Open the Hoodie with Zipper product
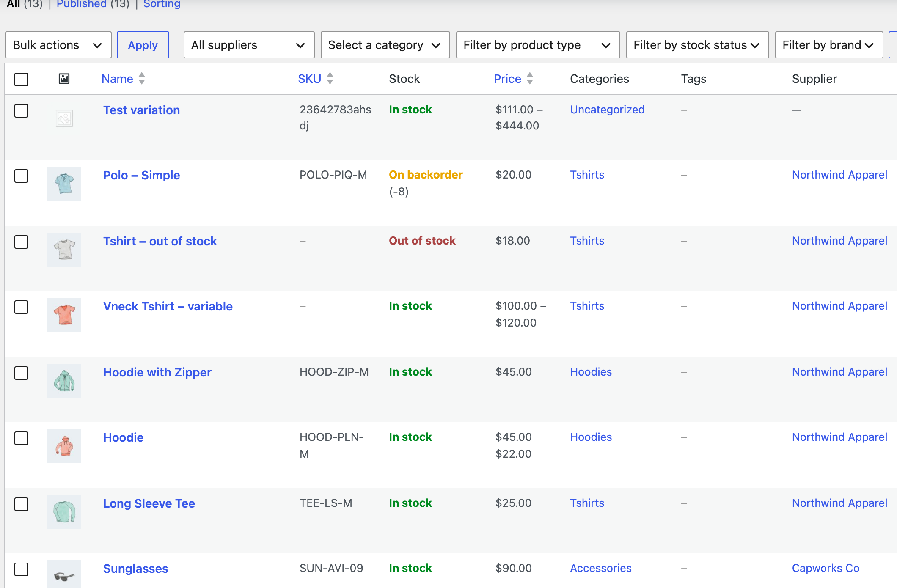This screenshot has height=588, width=897. 157,372
